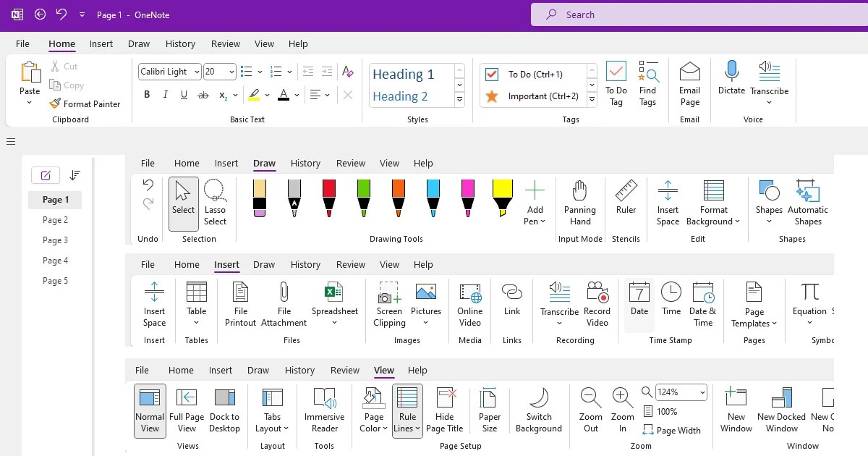Select the Lasso Select tool
This screenshot has height=456, width=868.
click(x=215, y=203)
